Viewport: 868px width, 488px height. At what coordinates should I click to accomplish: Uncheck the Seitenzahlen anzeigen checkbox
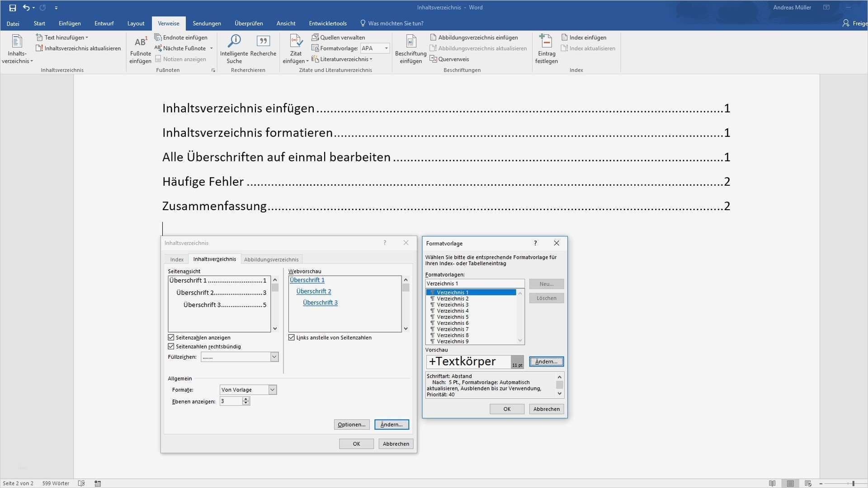[171, 338]
